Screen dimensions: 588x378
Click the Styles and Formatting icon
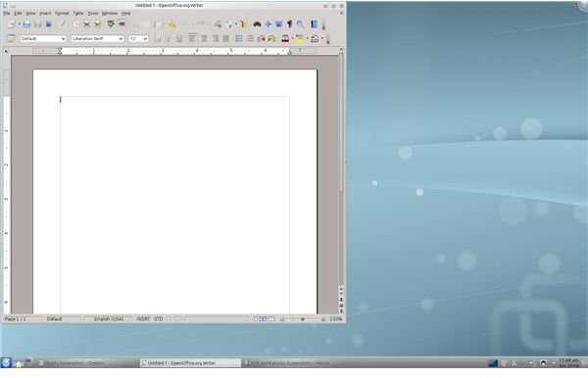(11, 38)
